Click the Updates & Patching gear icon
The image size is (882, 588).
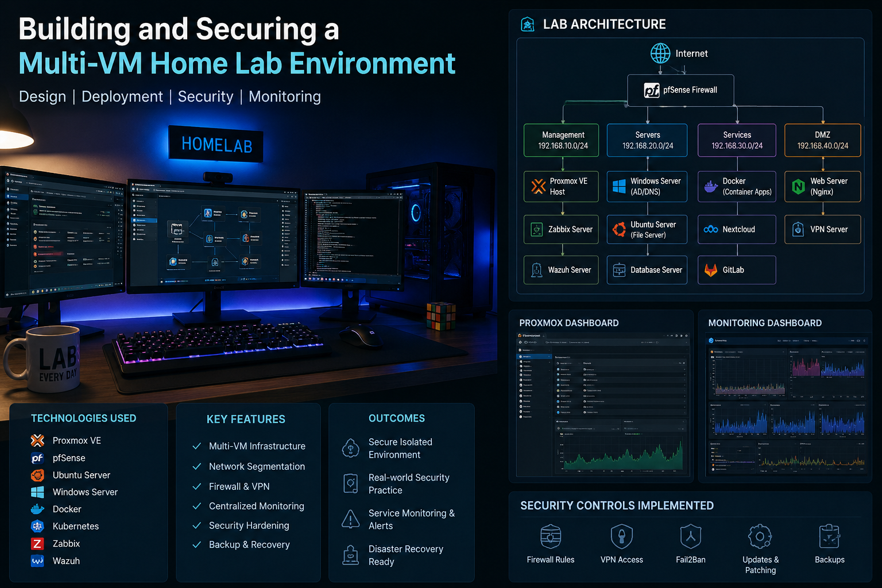coord(760,536)
